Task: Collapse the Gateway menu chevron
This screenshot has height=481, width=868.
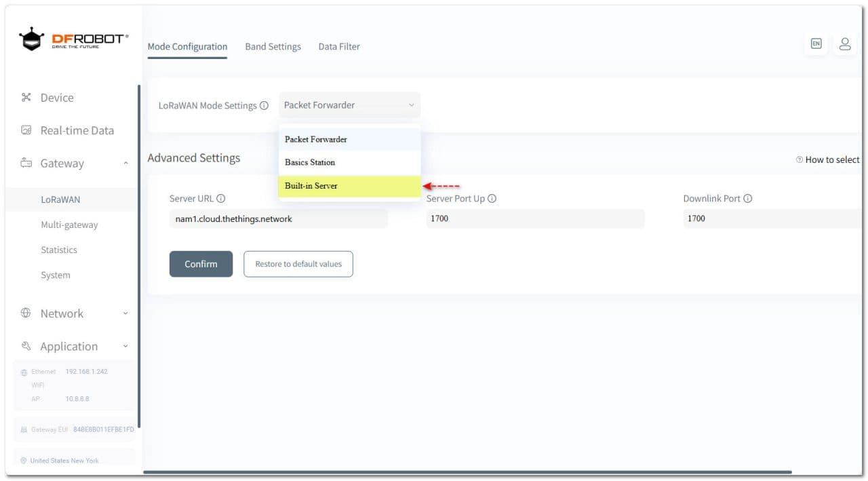Action: [x=125, y=163]
